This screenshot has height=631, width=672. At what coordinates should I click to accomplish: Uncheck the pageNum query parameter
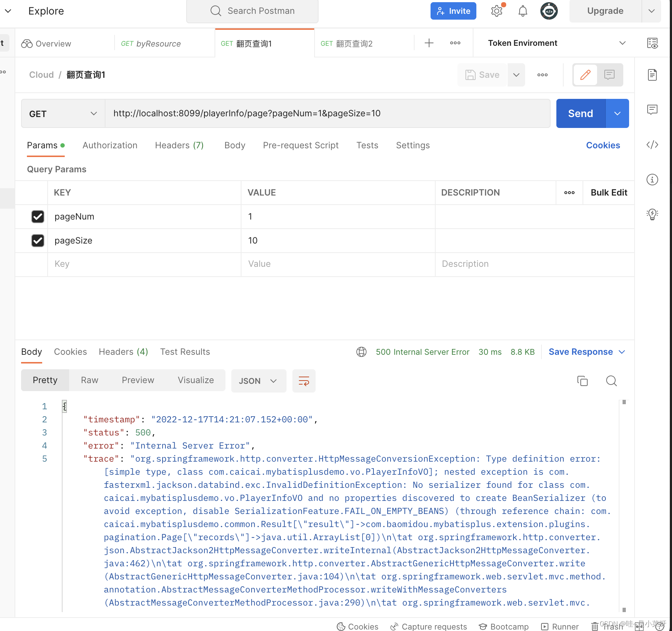[37, 217]
